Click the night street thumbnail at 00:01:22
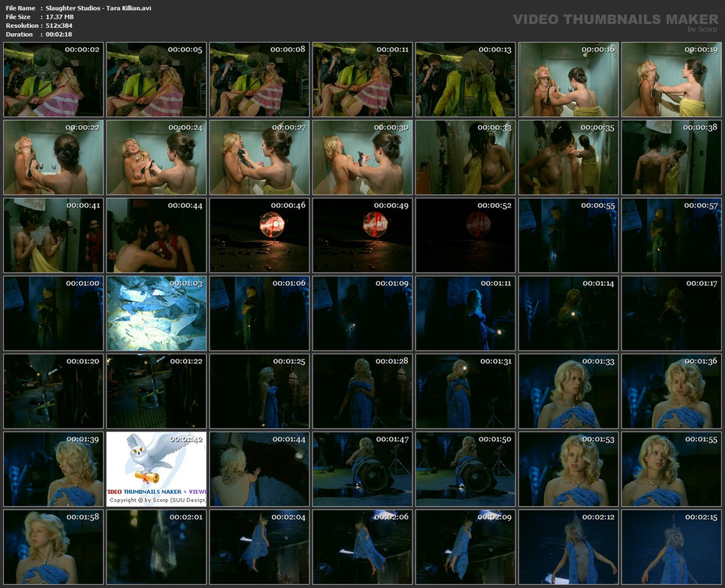 157,391
